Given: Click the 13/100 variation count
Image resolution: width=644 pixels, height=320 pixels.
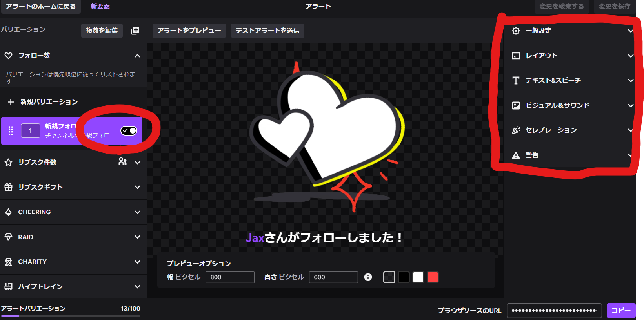Looking at the screenshot, I should (130, 309).
